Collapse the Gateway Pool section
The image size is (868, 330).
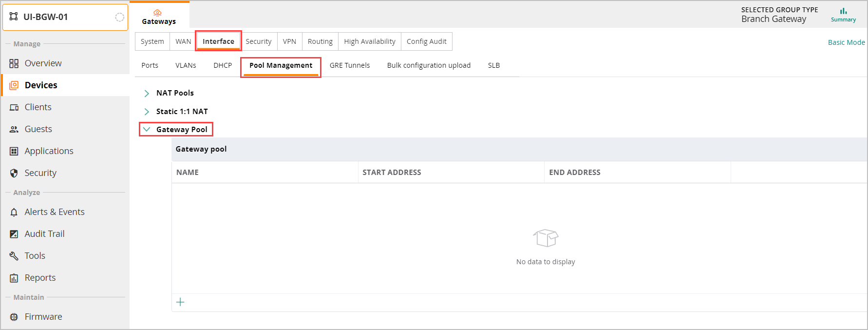point(147,130)
